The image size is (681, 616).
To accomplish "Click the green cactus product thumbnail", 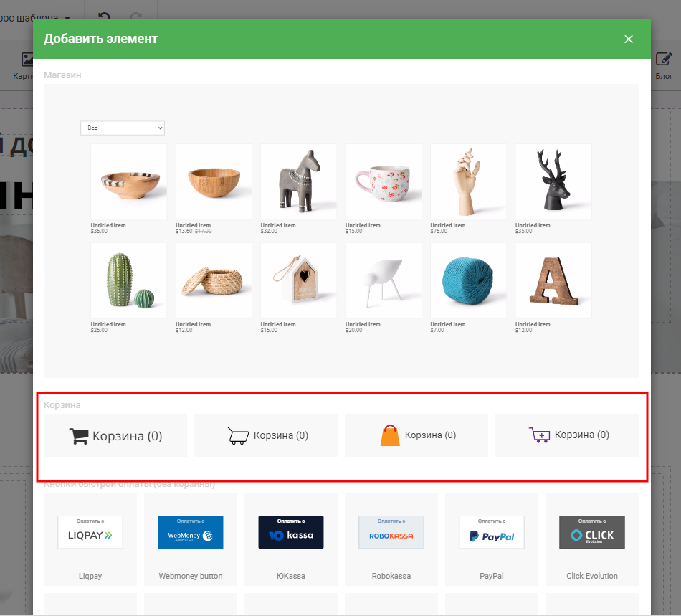I will click(129, 281).
